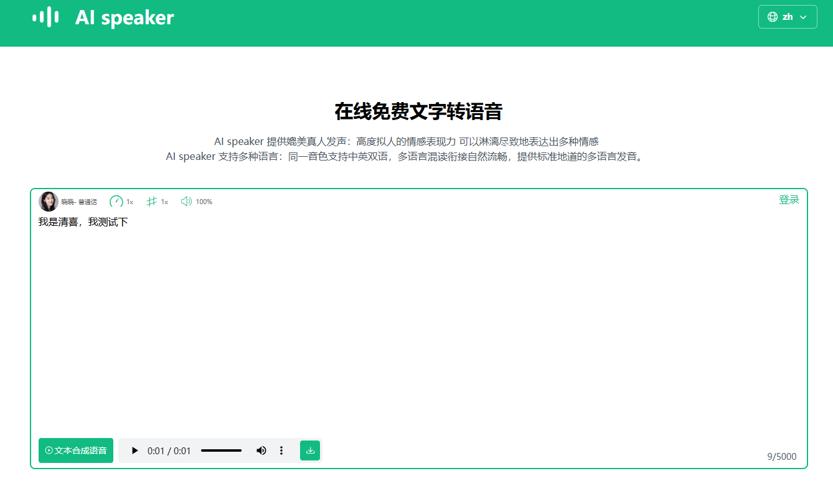Open the speech speed (1x) setting
Image resolution: width=833 pixels, height=504 pixels.
click(122, 201)
